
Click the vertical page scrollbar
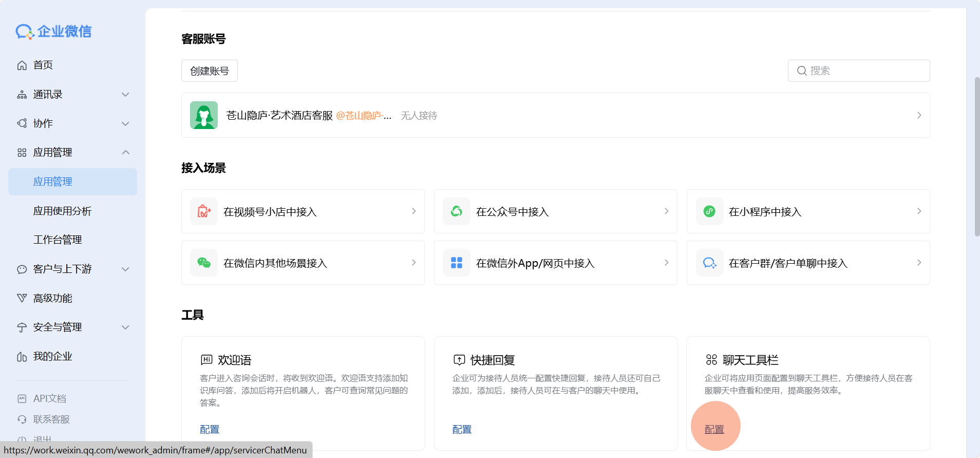[977, 157]
